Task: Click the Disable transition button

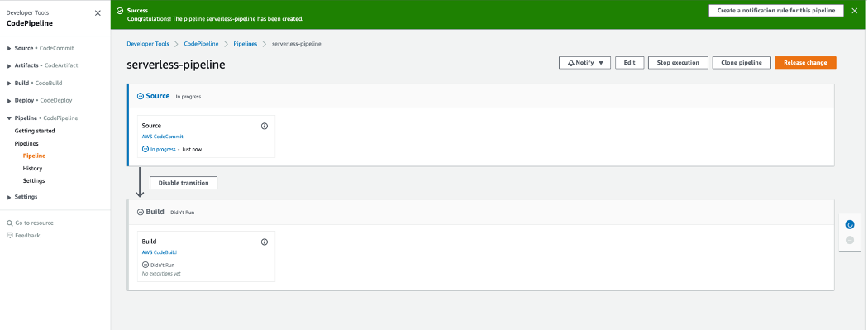Action: [184, 183]
